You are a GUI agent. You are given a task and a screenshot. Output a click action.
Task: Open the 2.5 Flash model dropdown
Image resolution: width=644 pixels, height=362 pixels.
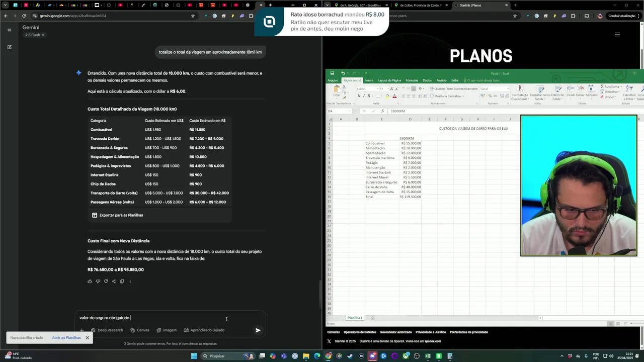coord(35,35)
